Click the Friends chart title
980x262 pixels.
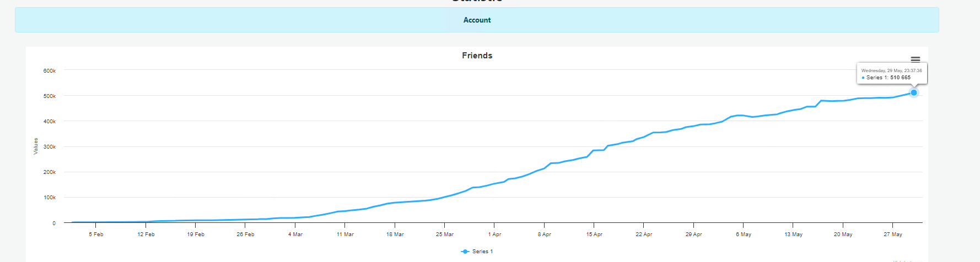click(x=477, y=56)
